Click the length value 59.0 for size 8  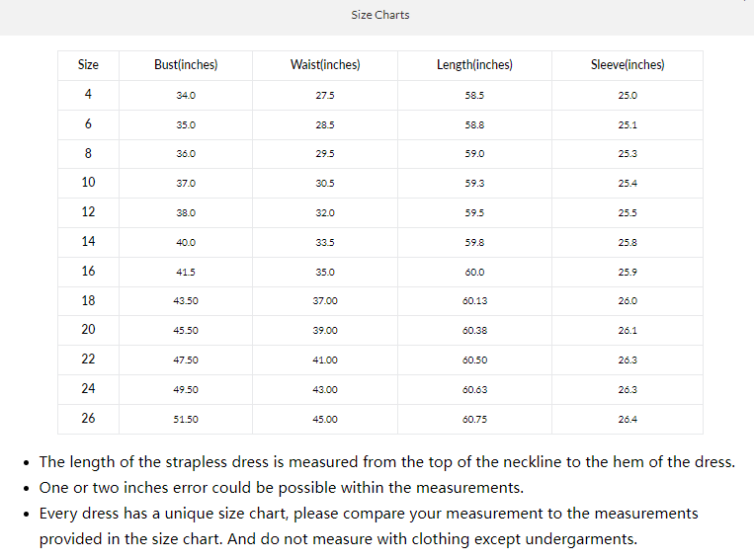tap(474, 154)
